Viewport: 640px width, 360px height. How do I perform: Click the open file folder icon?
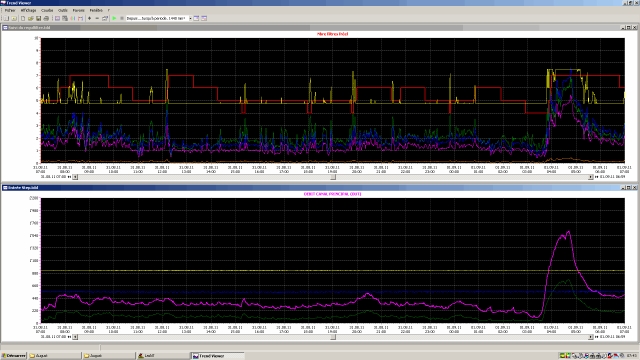pos(31,18)
